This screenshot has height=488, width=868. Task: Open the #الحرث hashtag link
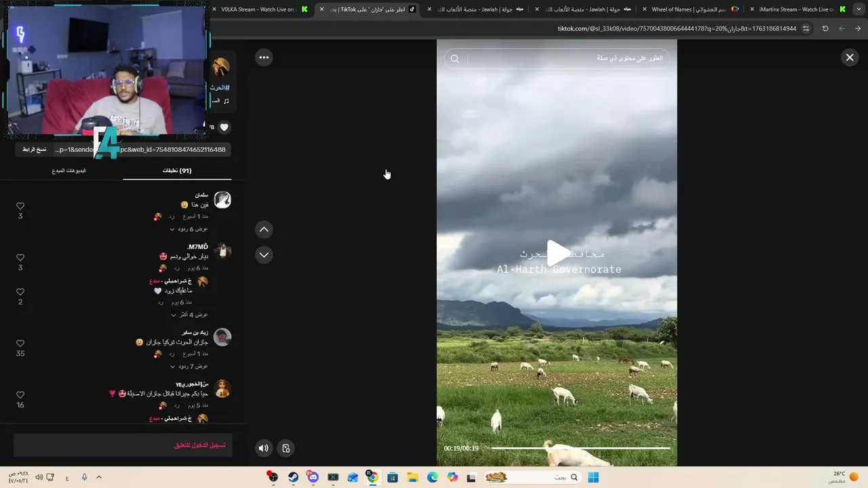coord(220,88)
